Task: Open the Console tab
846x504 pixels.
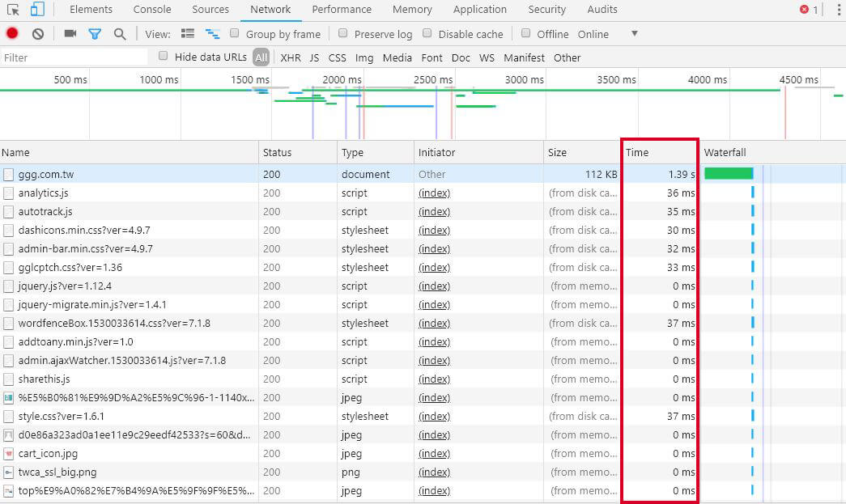Action: click(152, 9)
